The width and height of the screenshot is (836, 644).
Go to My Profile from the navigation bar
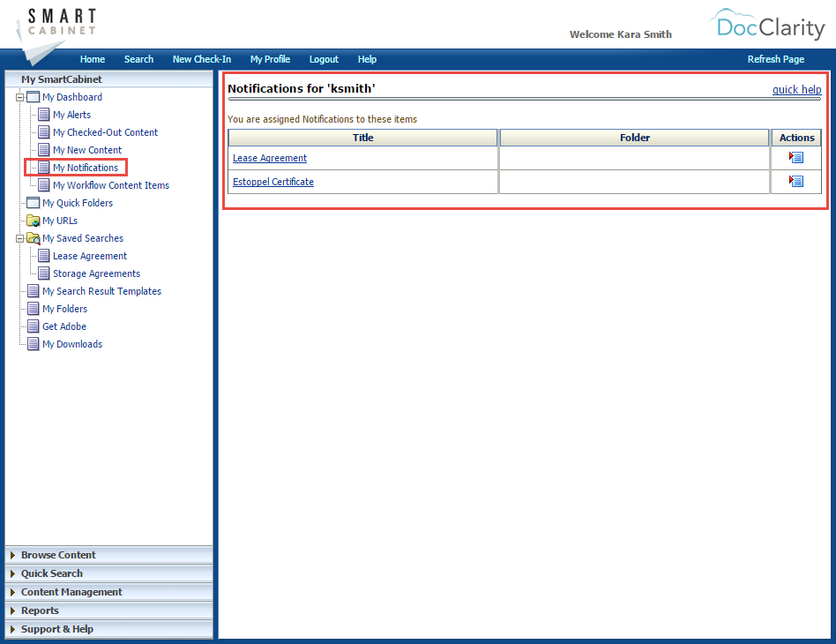[270, 59]
